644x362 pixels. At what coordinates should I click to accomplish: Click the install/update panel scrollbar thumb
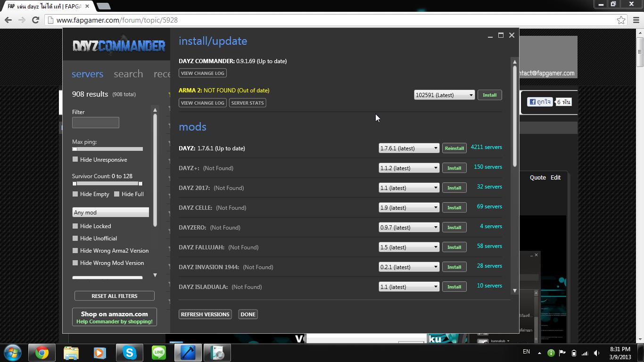(x=515, y=116)
